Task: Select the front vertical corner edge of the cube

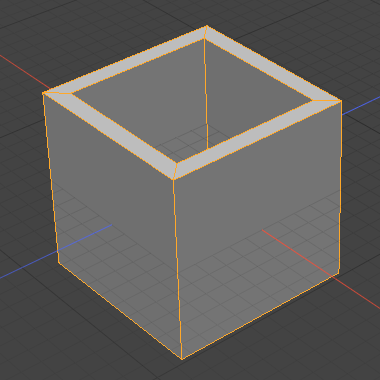Action: pos(177,269)
